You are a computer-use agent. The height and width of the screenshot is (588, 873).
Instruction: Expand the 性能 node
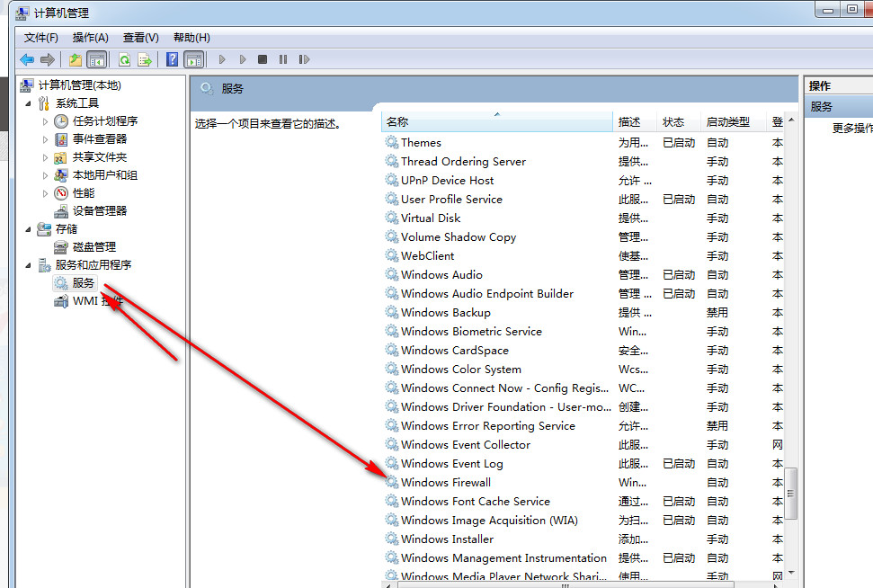[45, 194]
